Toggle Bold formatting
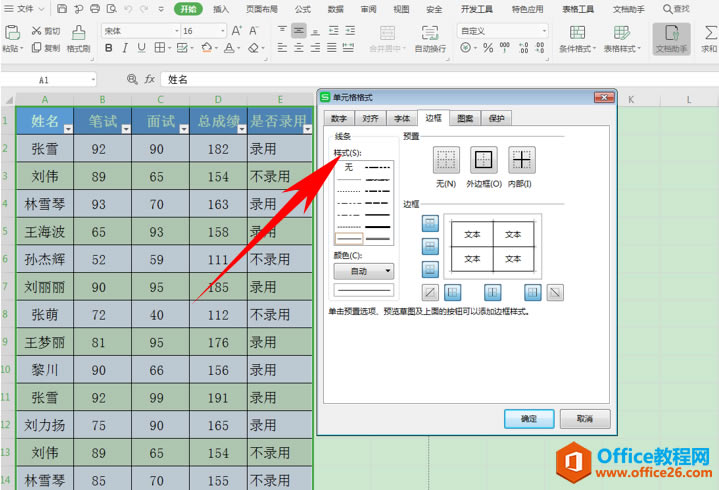Image resolution: width=719 pixels, height=490 pixels. pos(109,48)
